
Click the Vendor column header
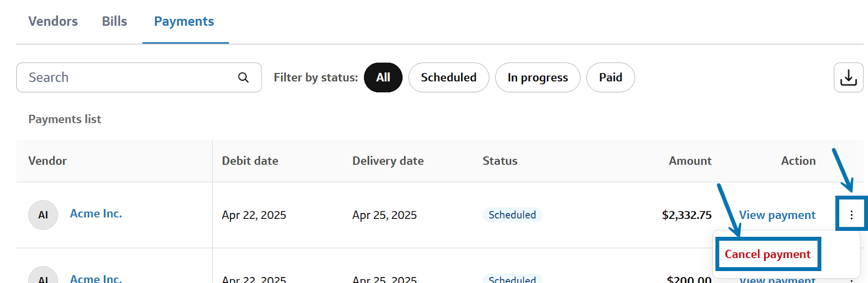tap(48, 161)
